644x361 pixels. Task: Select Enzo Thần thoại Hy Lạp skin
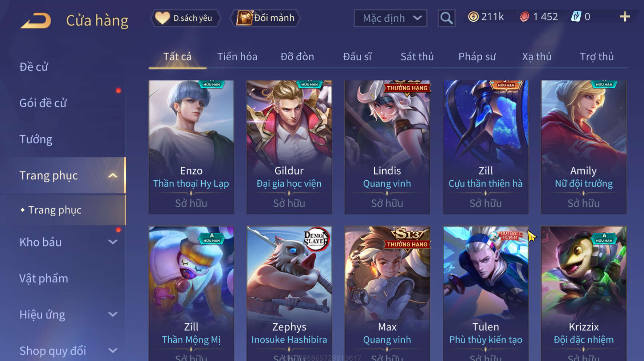191,147
